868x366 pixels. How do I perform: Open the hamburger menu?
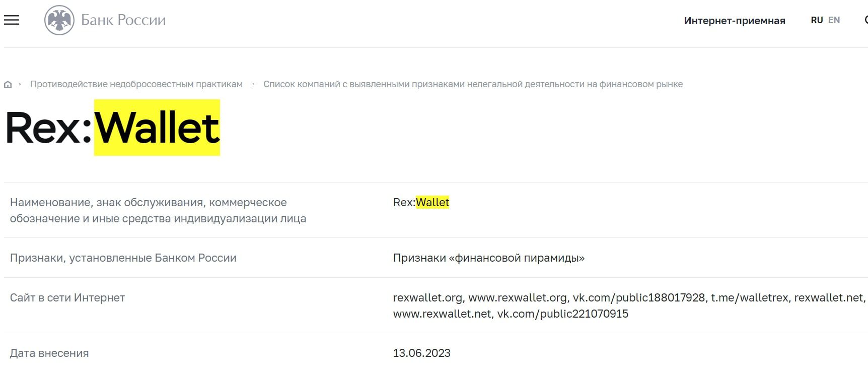click(12, 20)
